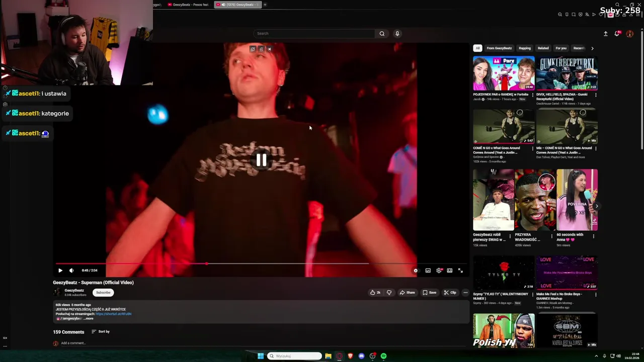644x362 pixels.
Task: Open options for Szymy TYLKO TY video
Action: [533, 294]
